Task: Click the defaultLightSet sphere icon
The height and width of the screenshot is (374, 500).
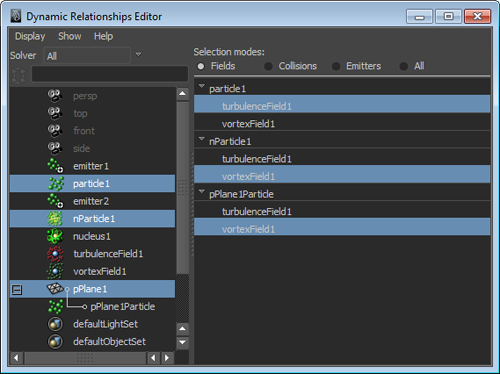Action: [x=55, y=324]
